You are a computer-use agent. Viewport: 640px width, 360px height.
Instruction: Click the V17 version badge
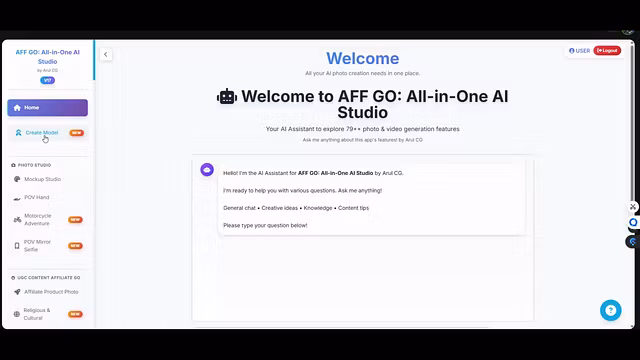(x=47, y=80)
